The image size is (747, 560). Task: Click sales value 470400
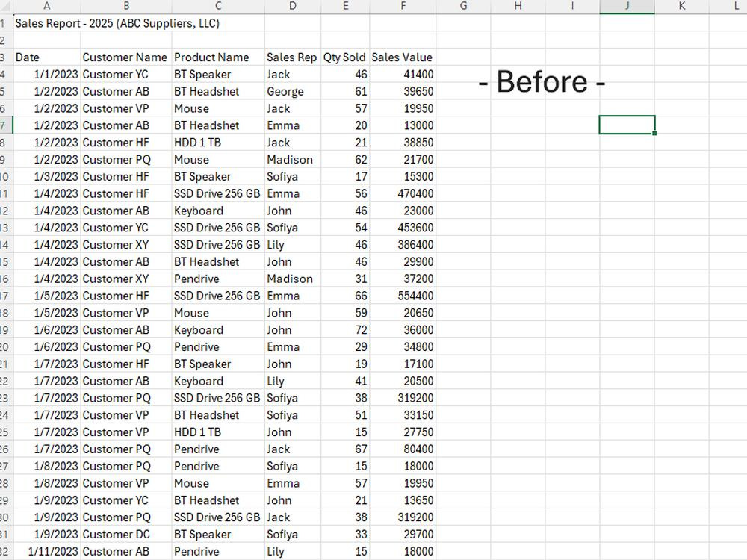403,194
